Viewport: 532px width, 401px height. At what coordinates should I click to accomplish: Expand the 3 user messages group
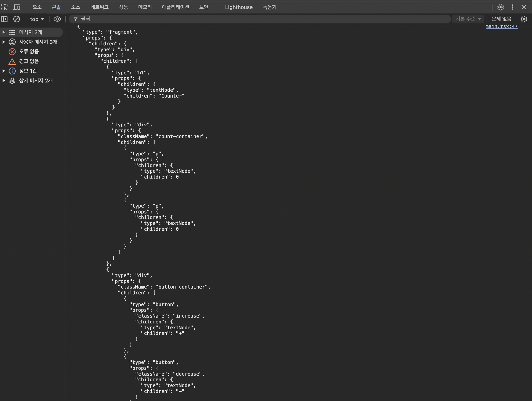pyautogui.click(x=4, y=42)
